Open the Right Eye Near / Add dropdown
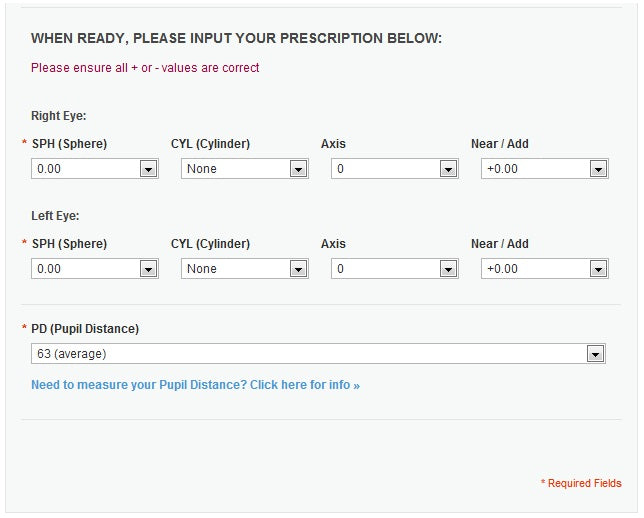This screenshot has height=518, width=644. (544, 169)
